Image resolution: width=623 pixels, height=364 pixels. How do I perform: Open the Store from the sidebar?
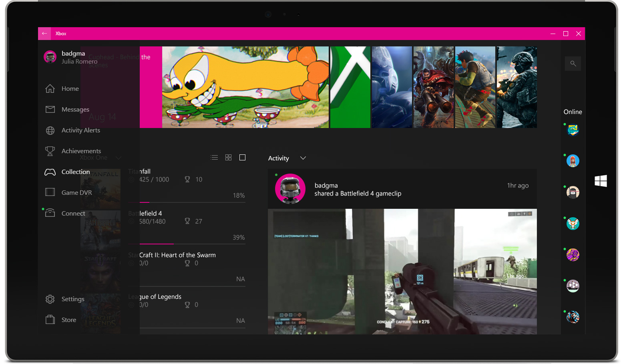click(x=68, y=320)
